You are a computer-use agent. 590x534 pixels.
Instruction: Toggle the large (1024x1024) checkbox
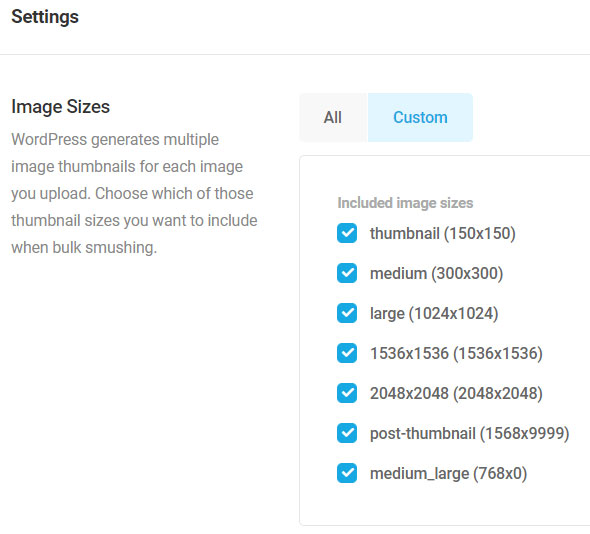click(x=347, y=313)
